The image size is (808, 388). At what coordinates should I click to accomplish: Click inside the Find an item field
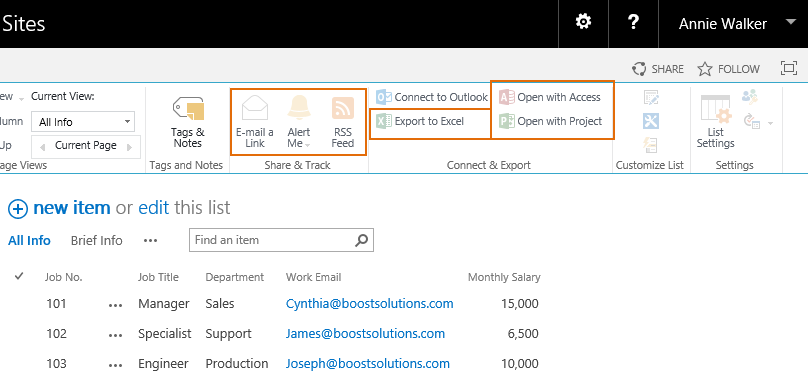point(273,240)
